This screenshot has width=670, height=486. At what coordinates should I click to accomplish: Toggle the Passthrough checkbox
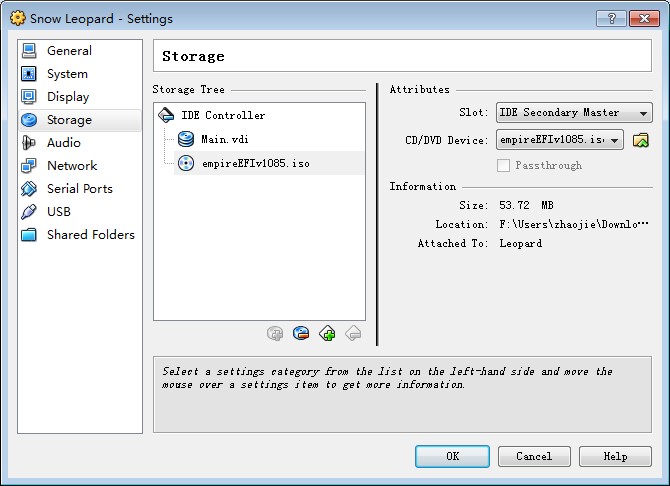(503, 165)
